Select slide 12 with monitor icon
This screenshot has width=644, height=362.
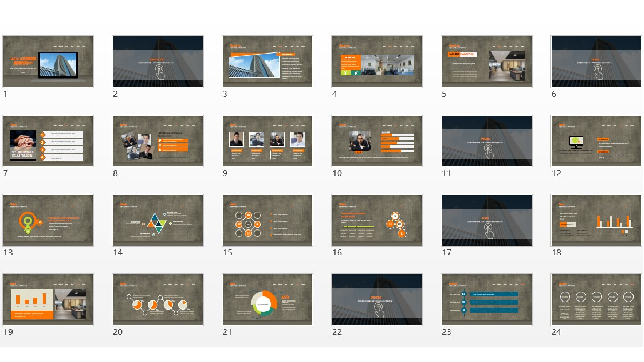point(596,141)
